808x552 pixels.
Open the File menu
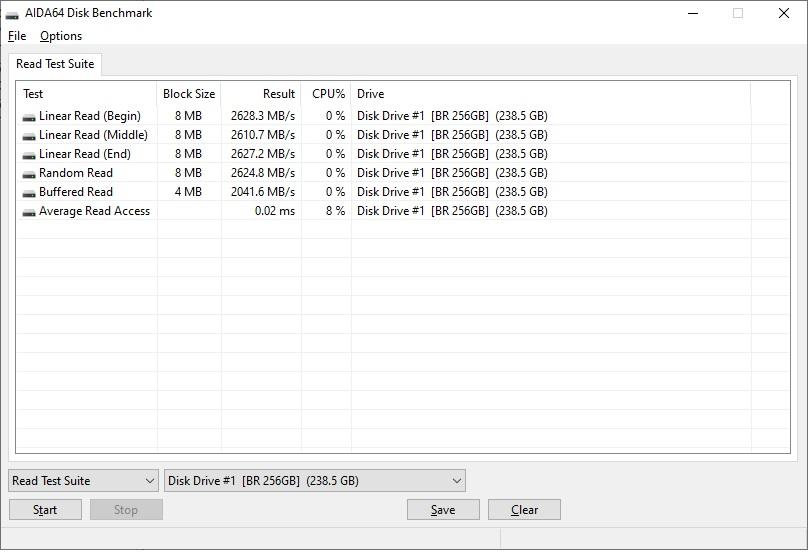tap(17, 36)
